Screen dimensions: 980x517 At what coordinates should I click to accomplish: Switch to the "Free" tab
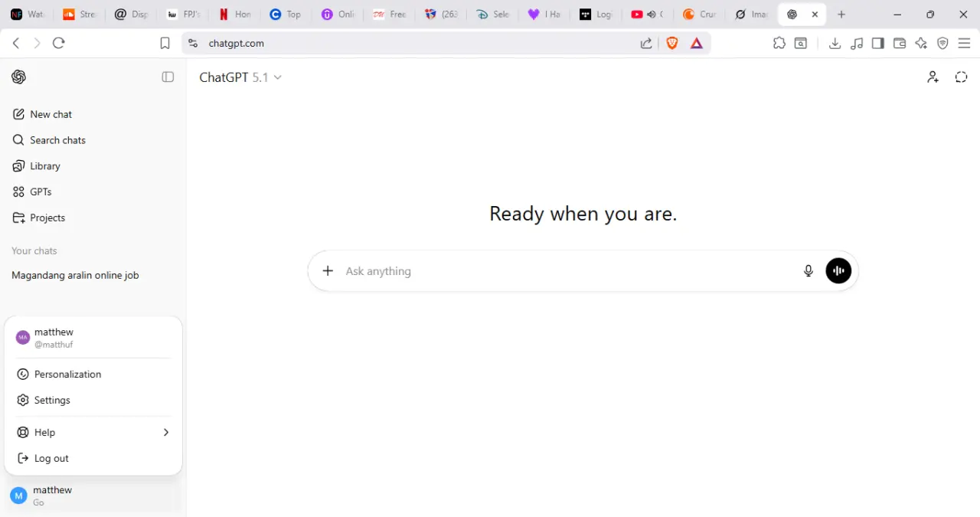click(390, 15)
